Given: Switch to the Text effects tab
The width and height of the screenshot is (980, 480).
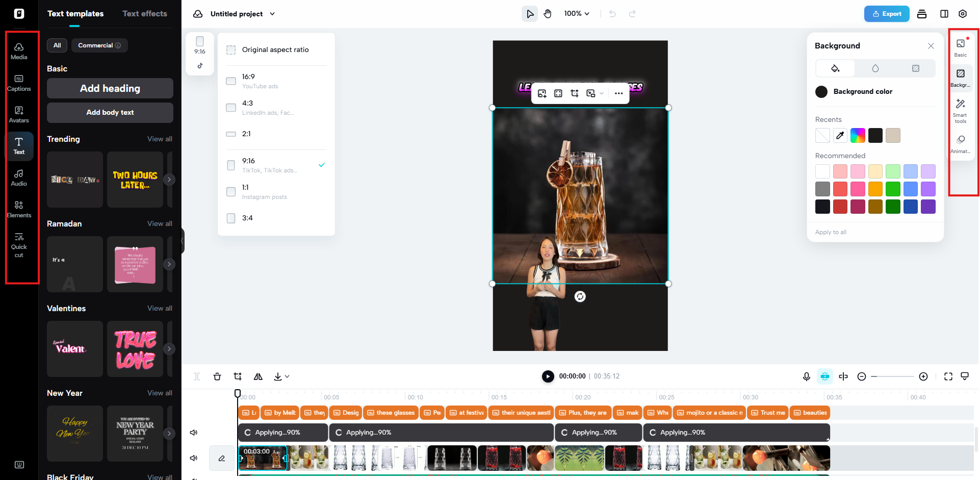Looking at the screenshot, I should tap(145, 14).
